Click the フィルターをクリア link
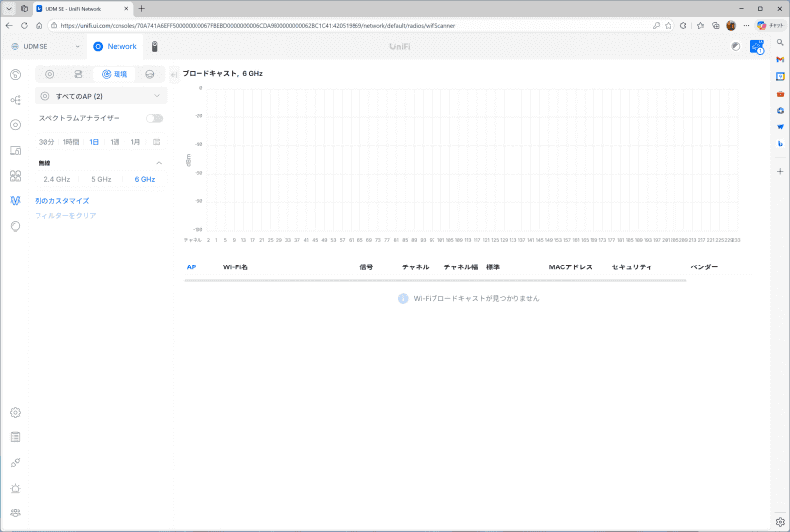The height and width of the screenshot is (532, 790). tap(65, 215)
